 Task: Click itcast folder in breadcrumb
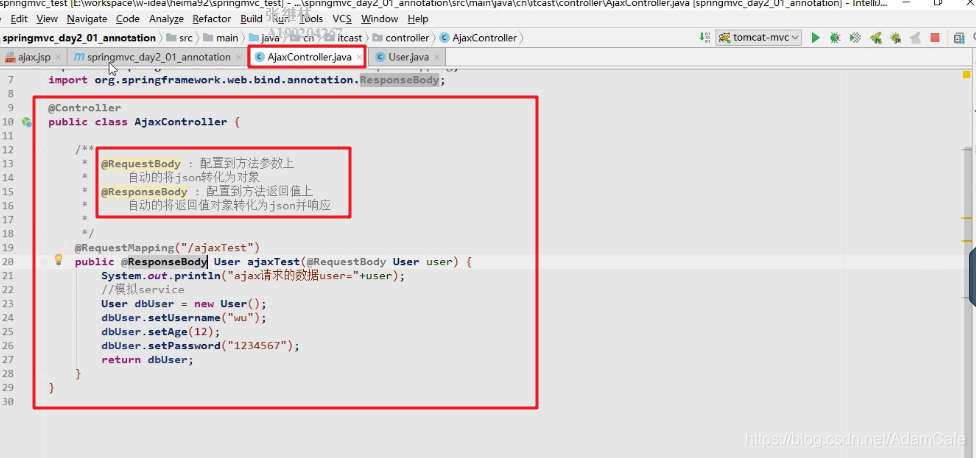point(344,38)
